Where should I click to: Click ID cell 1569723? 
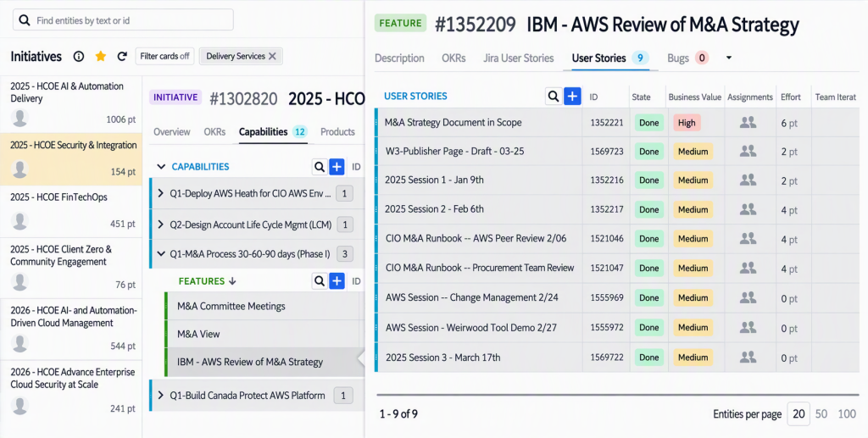click(607, 151)
